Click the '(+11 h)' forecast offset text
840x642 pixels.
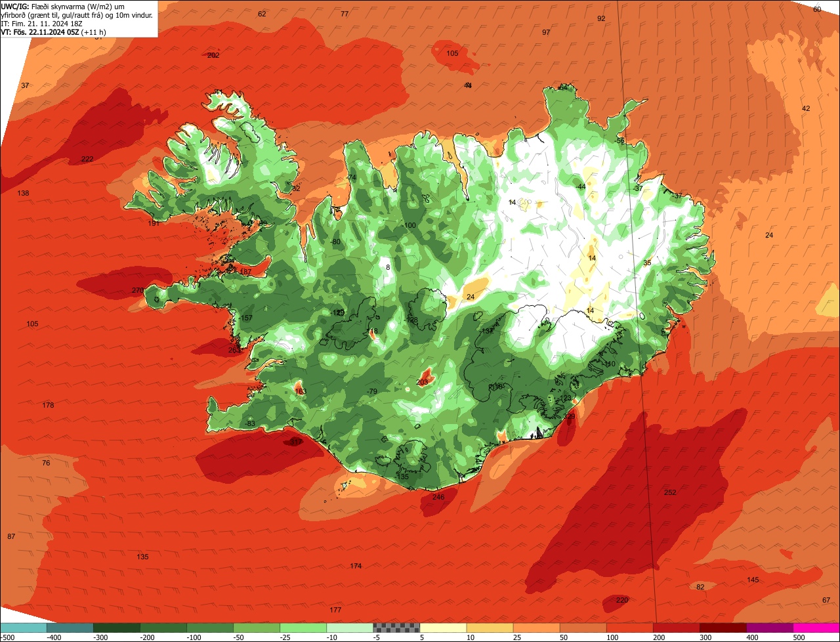[94, 32]
